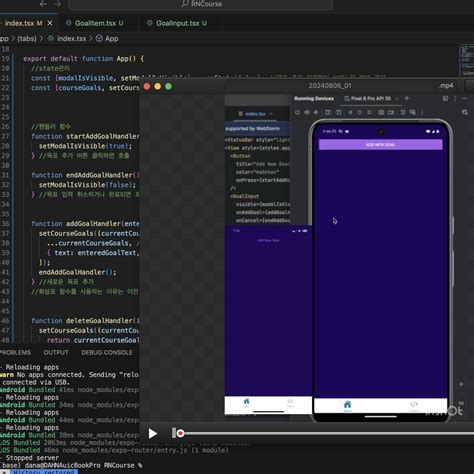Click the emulator rotate right icon
474x474 pixels.
point(338,112)
